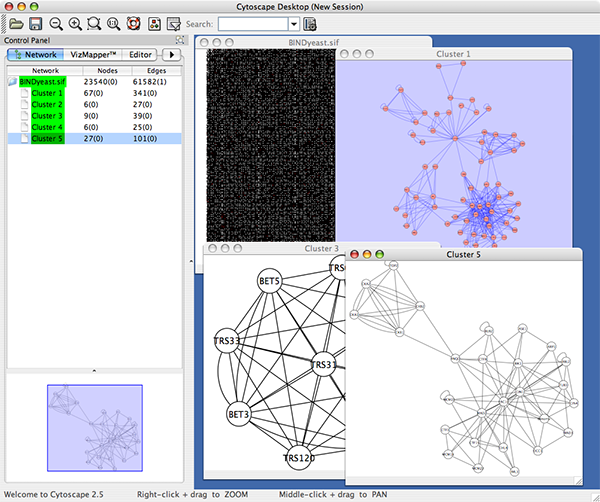
Task: Click the Zoom Out magnifier icon
Action: click(x=55, y=23)
